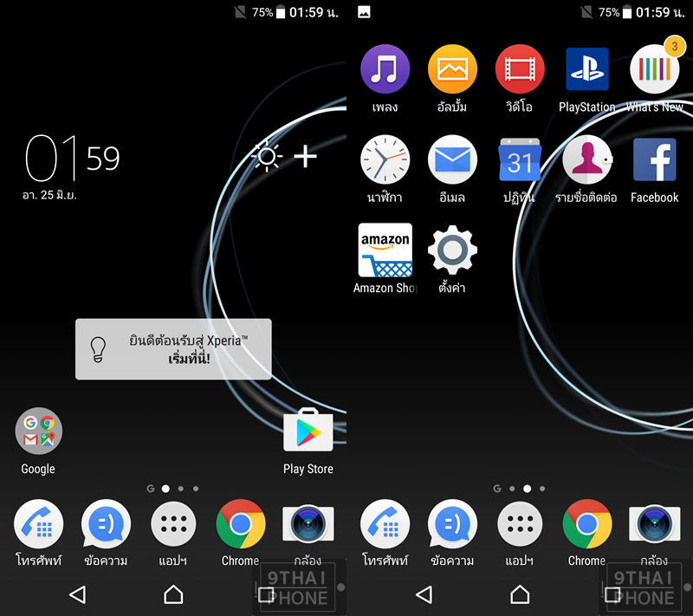Screen dimensions: 693x616
Task: Open the Google folder on left screen
Action: [38, 431]
